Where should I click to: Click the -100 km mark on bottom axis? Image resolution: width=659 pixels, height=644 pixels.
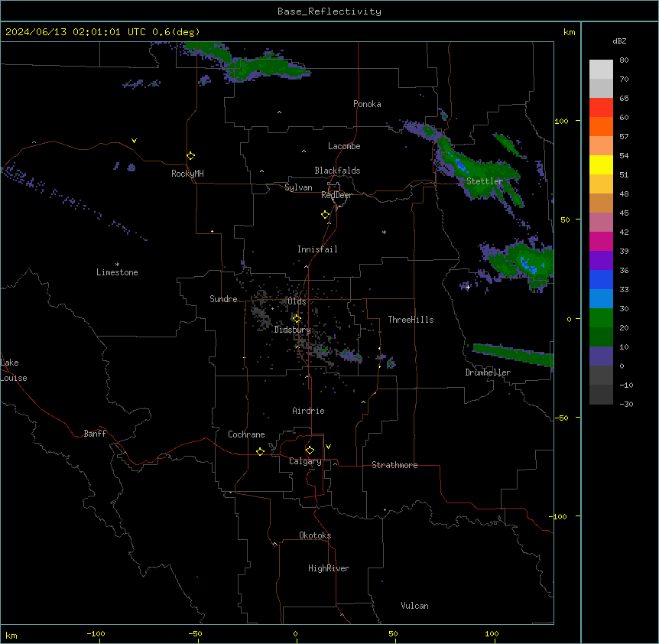coord(96,633)
